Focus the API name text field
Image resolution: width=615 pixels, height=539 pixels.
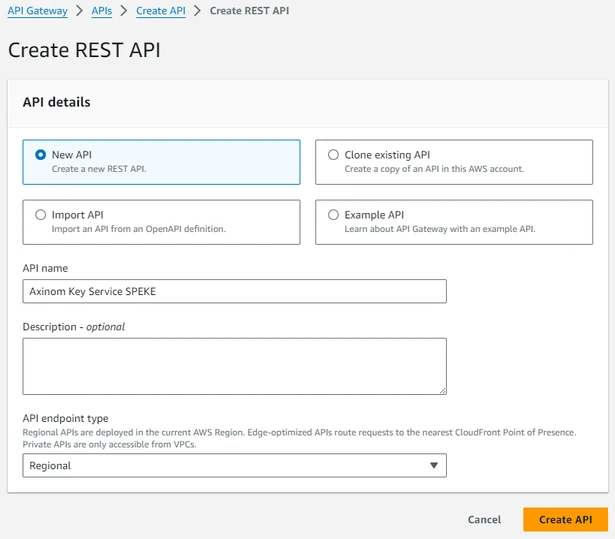pos(234,291)
